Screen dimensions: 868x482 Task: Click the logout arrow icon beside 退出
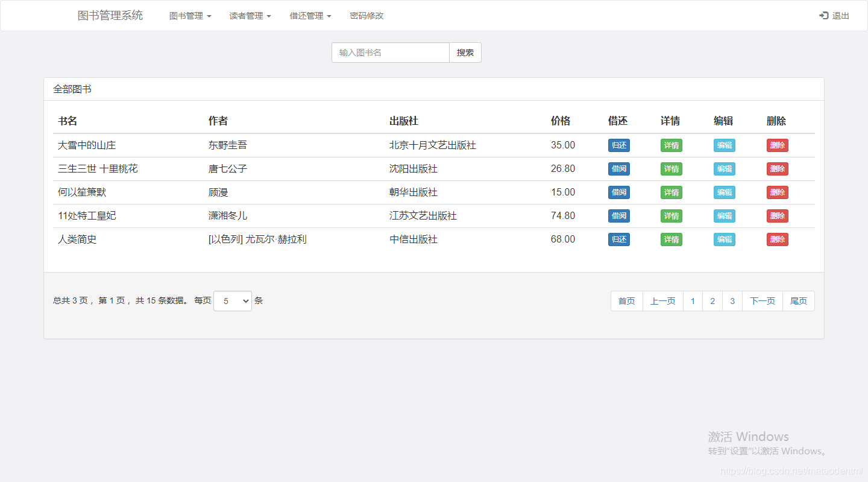pyautogui.click(x=823, y=16)
